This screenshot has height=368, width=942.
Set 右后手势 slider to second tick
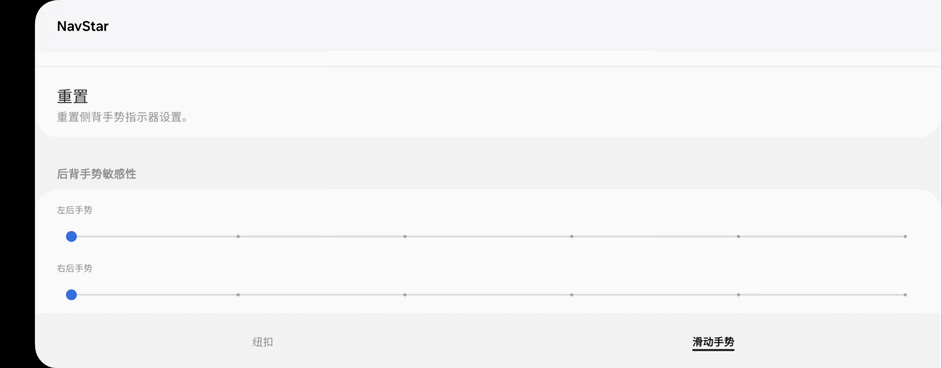[238, 295]
